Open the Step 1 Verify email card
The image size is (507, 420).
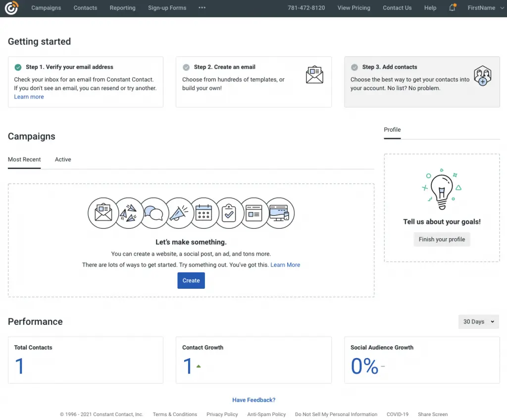click(85, 82)
